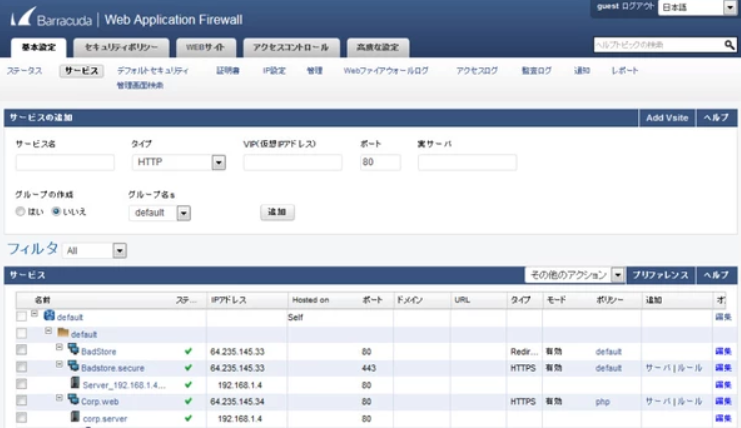Check the Badstore.secure row checkbox
Image resolution: width=741 pixels, height=428 pixels.
tap(21, 367)
